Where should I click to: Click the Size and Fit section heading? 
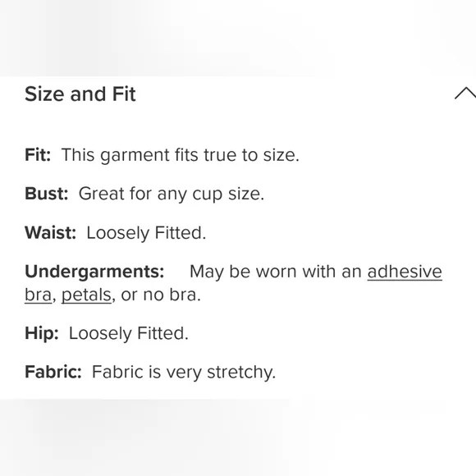(x=80, y=94)
